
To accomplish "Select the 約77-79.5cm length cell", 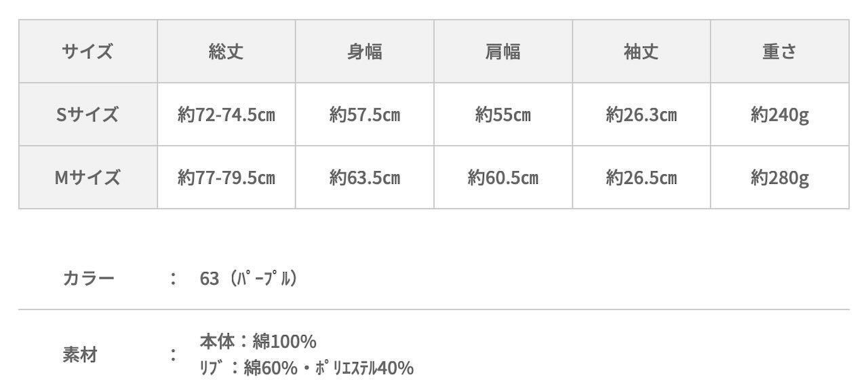I will [x=226, y=178].
